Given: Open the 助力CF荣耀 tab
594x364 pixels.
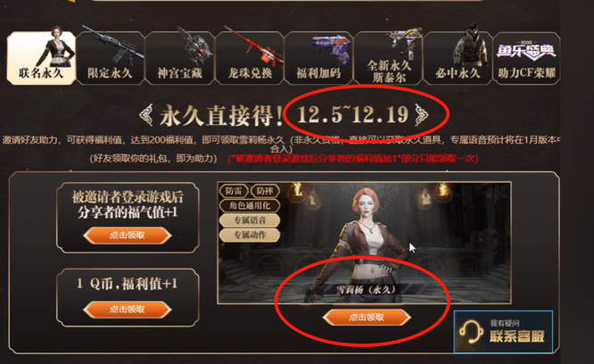Looking at the screenshot, I should 526,58.
